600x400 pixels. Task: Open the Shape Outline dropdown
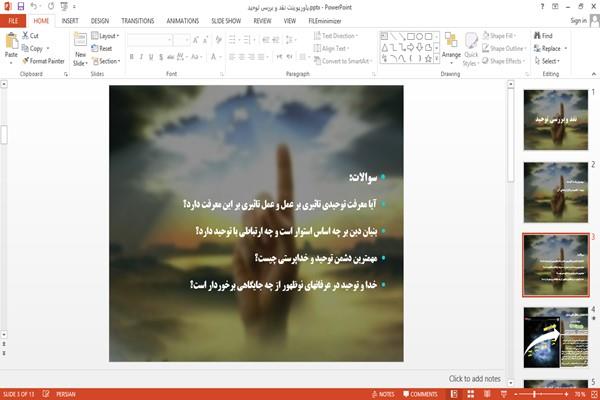pyautogui.click(x=504, y=48)
